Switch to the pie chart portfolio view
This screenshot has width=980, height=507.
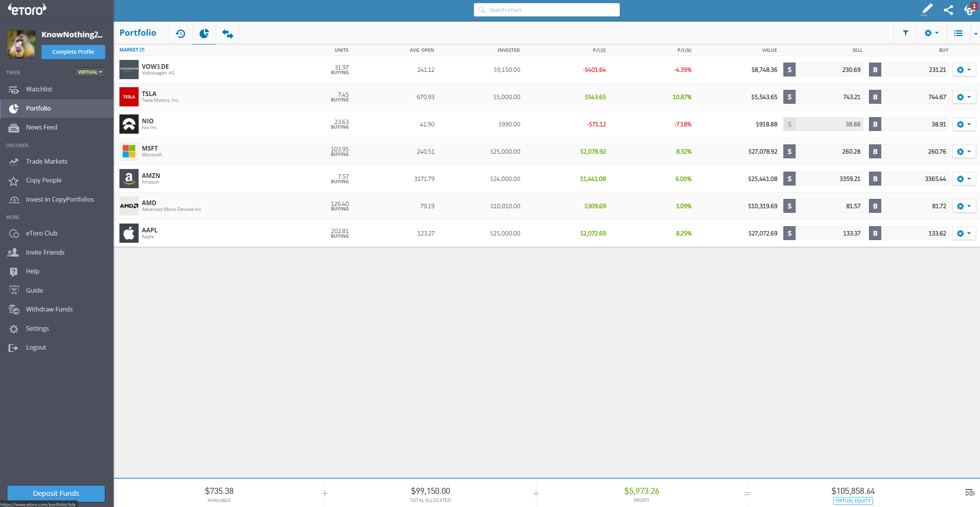204,33
